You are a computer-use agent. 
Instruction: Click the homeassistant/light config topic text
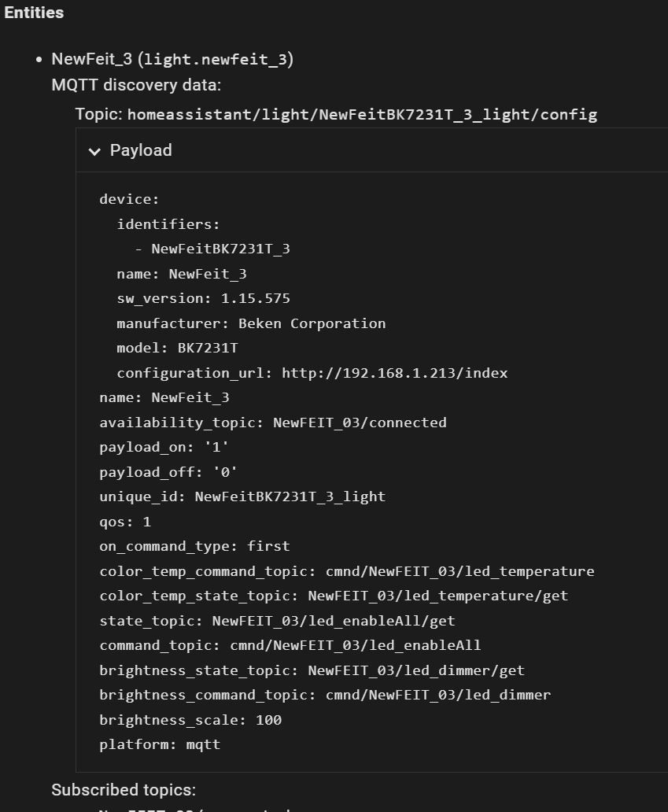pyautogui.click(x=362, y=114)
